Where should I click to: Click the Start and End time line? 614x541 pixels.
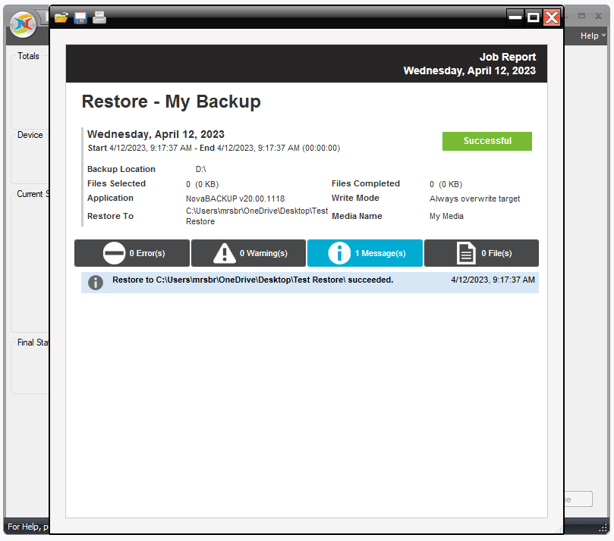[x=214, y=148]
